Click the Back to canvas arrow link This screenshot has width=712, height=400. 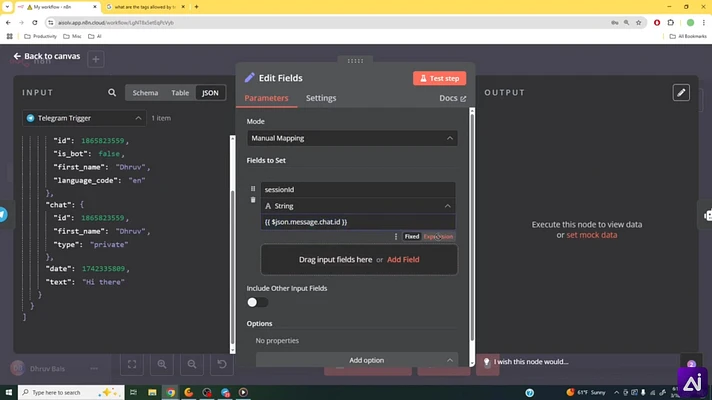(x=46, y=56)
